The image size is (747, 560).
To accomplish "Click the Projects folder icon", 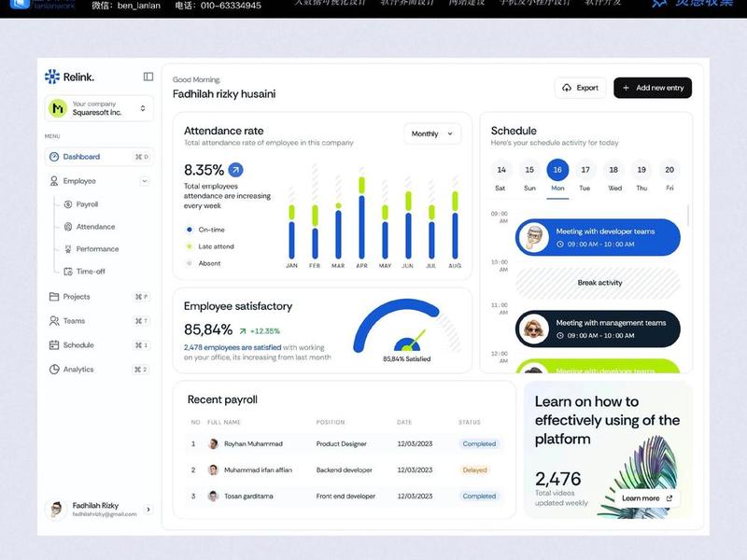I will tap(54, 297).
